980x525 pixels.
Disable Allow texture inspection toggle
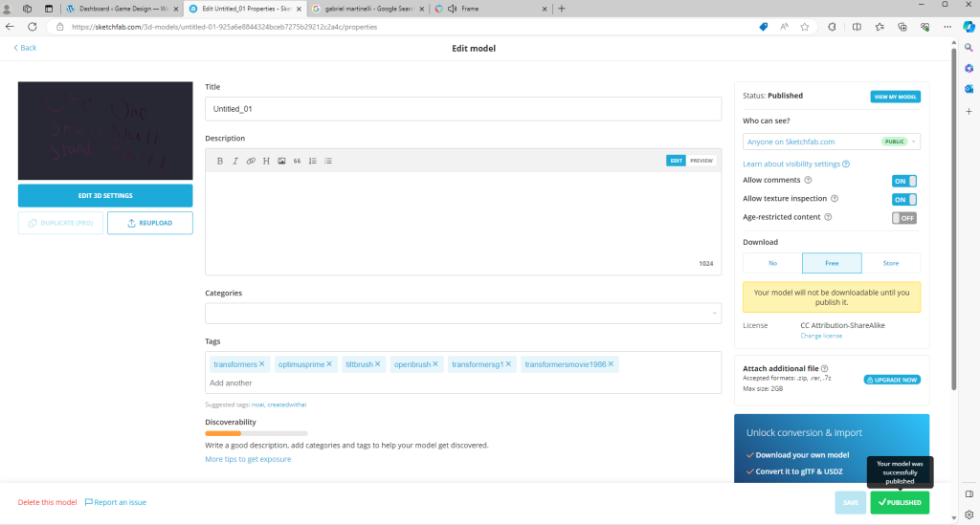[x=903, y=199]
